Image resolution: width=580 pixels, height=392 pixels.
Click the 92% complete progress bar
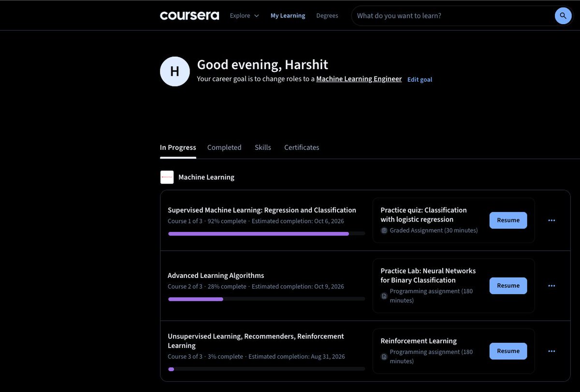(x=266, y=233)
